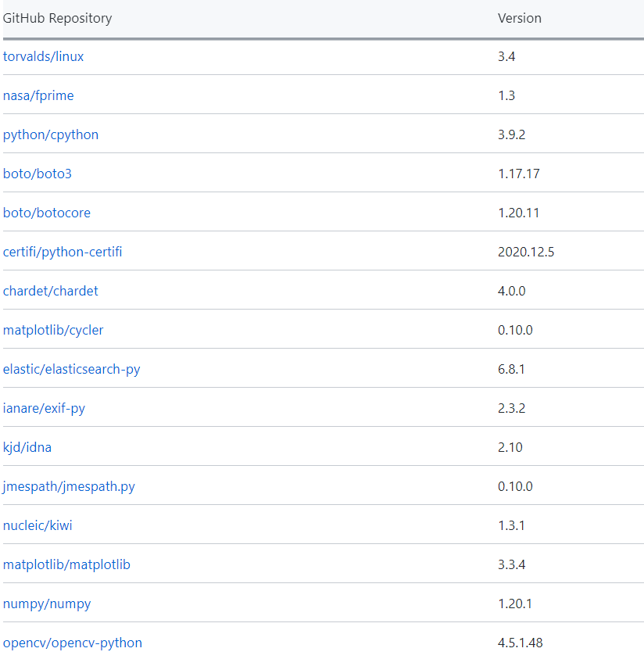Select version value 1.20.11
The image size is (644, 659).
click(x=519, y=213)
